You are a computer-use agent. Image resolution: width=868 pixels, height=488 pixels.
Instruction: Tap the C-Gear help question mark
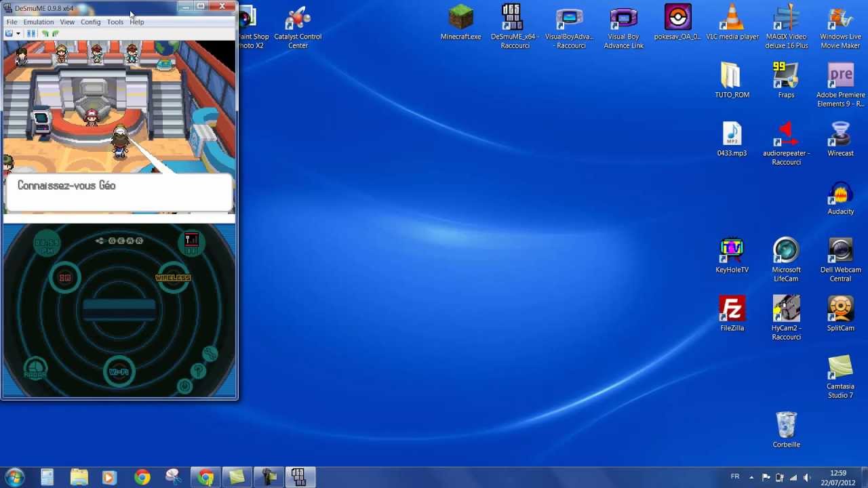coord(197,371)
